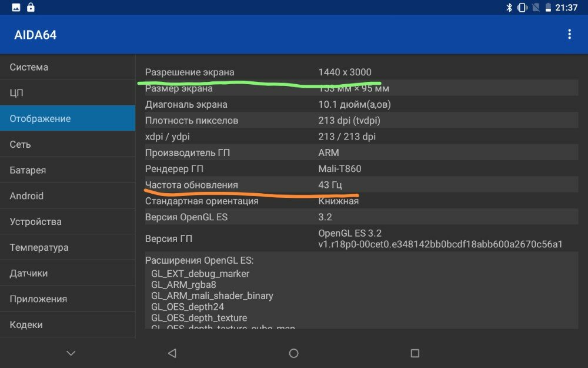Select the Отображение section
The width and height of the screenshot is (588, 368).
point(68,118)
